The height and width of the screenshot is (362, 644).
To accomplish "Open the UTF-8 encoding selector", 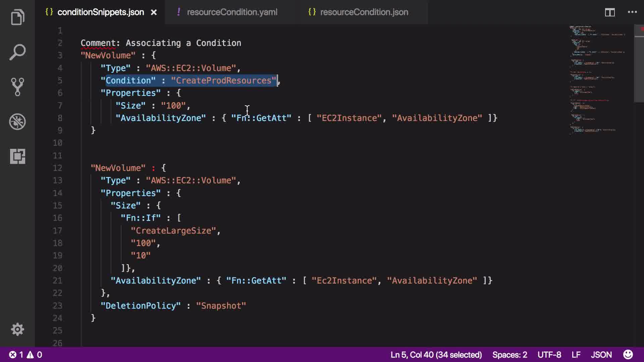I will point(549,355).
